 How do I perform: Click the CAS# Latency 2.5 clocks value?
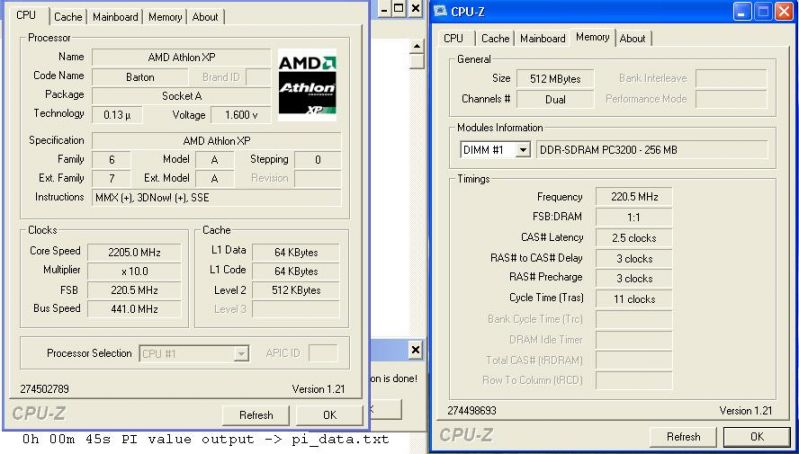click(634, 238)
